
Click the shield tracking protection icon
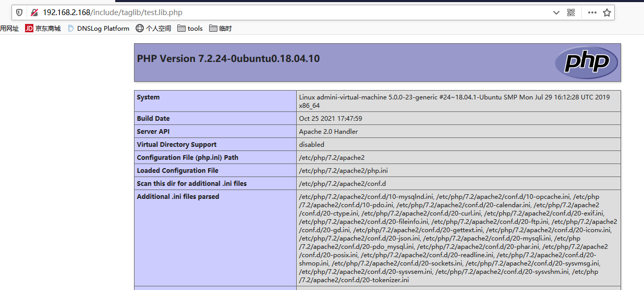(19, 12)
